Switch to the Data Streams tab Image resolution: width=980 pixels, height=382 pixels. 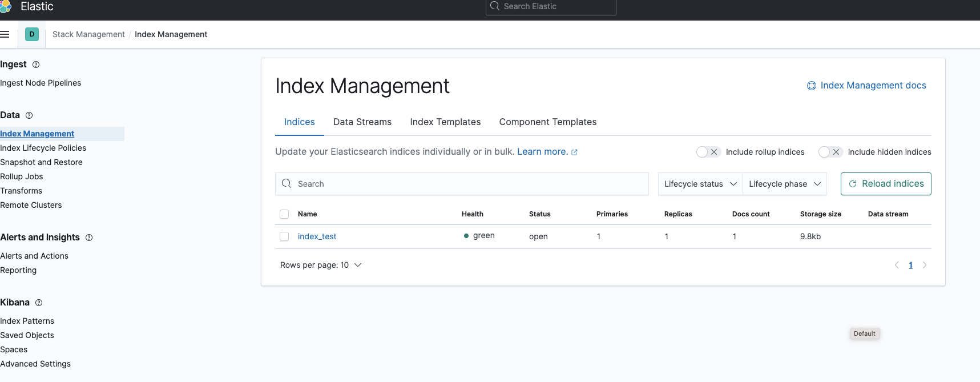362,122
